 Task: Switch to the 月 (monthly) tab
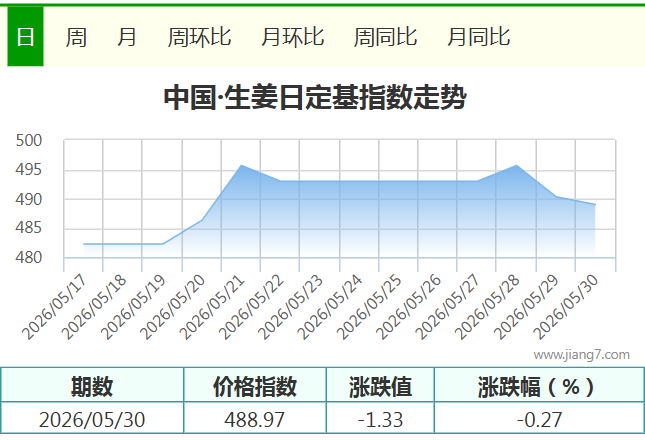tap(127, 37)
